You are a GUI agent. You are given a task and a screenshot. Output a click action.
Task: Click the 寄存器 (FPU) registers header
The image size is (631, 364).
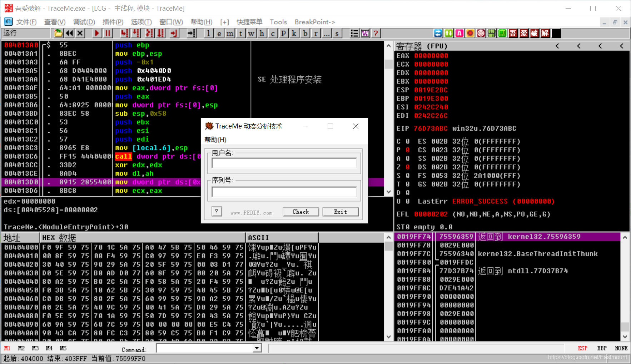(x=422, y=46)
